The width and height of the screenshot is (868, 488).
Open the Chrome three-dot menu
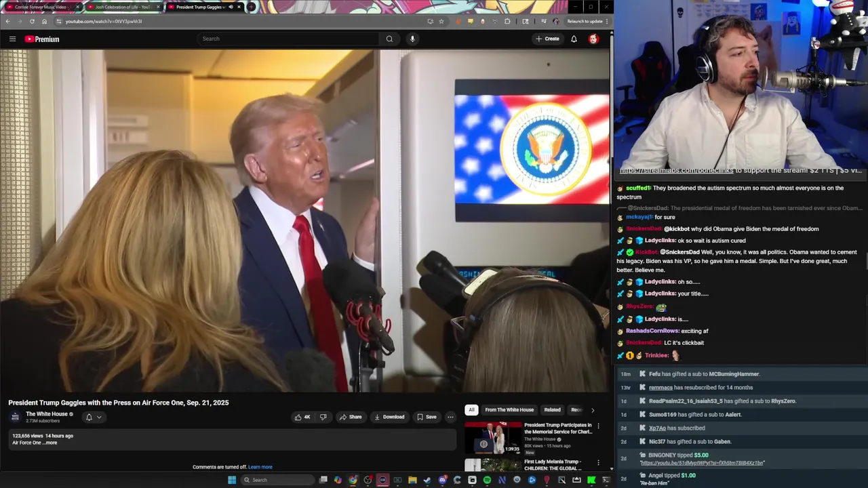[607, 21]
